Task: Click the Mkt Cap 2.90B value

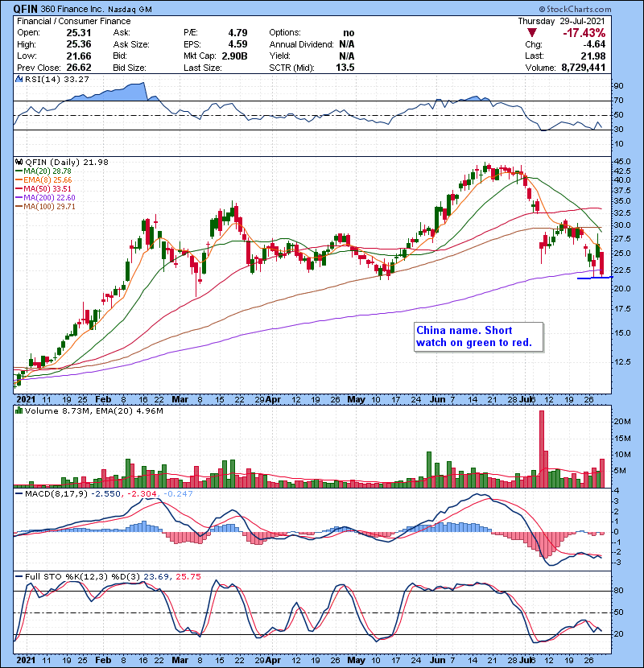Action: pyautogui.click(x=234, y=56)
